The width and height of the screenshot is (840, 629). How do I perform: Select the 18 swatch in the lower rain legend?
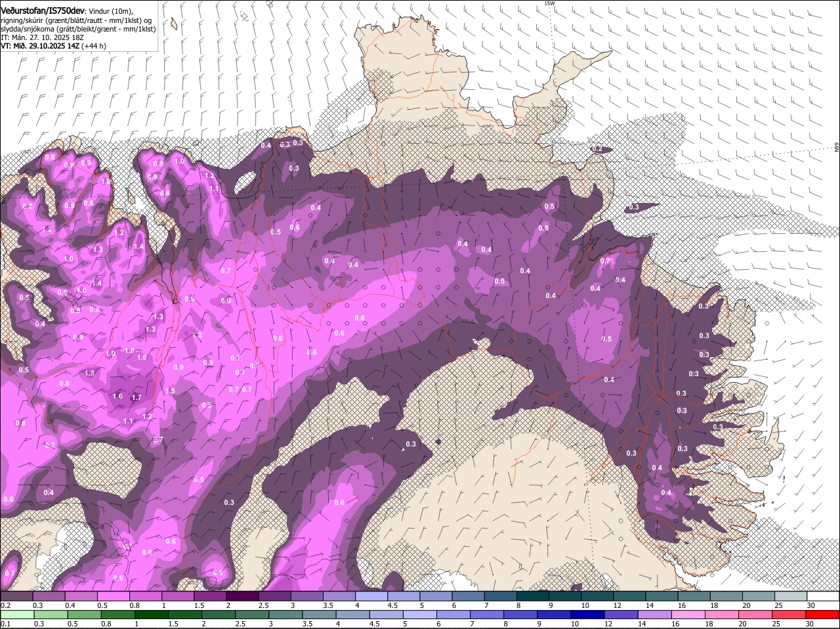[x=721, y=615]
